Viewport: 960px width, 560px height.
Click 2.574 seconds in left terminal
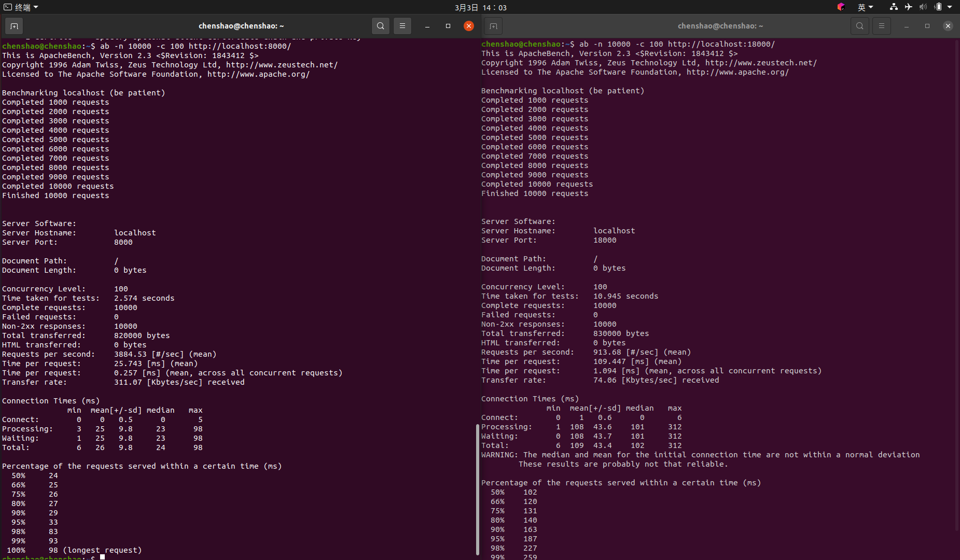(144, 298)
